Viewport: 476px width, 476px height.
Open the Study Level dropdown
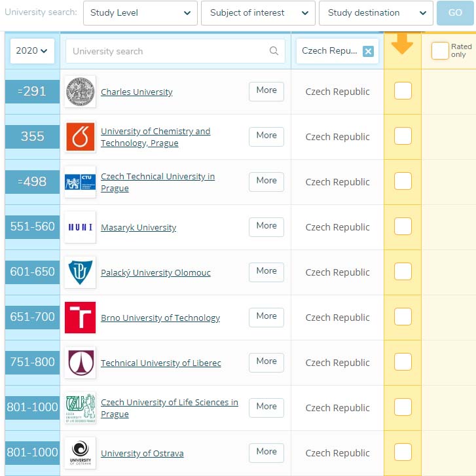pos(140,12)
